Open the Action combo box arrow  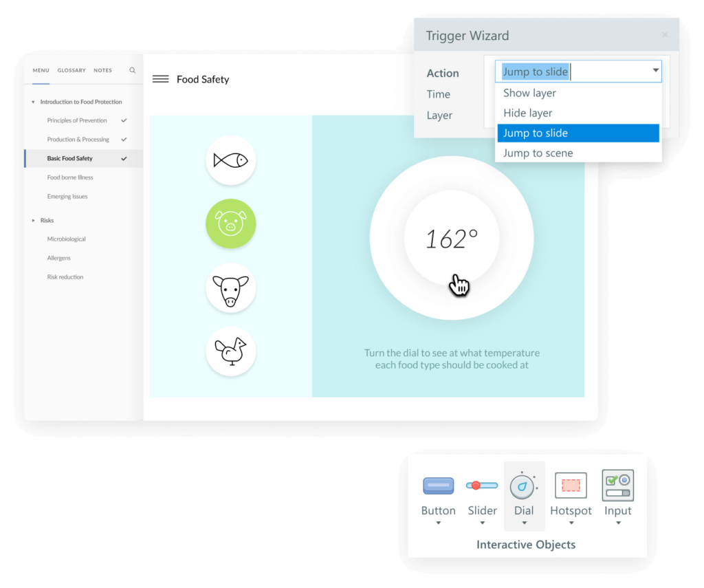pyautogui.click(x=655, y=71)
